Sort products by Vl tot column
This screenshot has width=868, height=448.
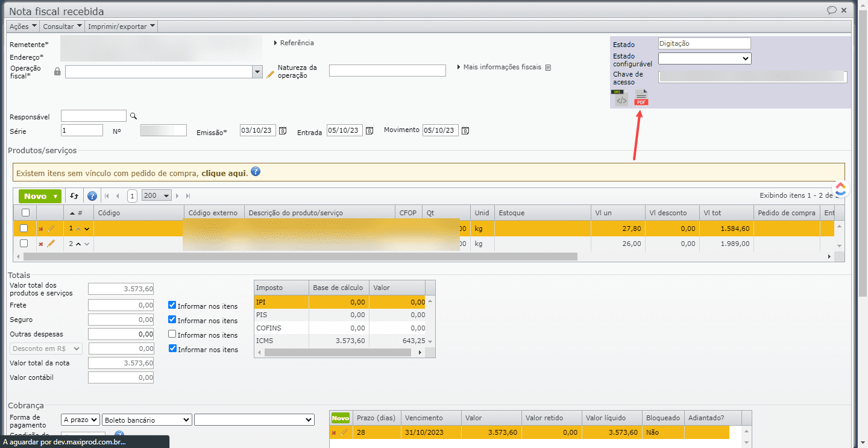click(x=726, y=213)
